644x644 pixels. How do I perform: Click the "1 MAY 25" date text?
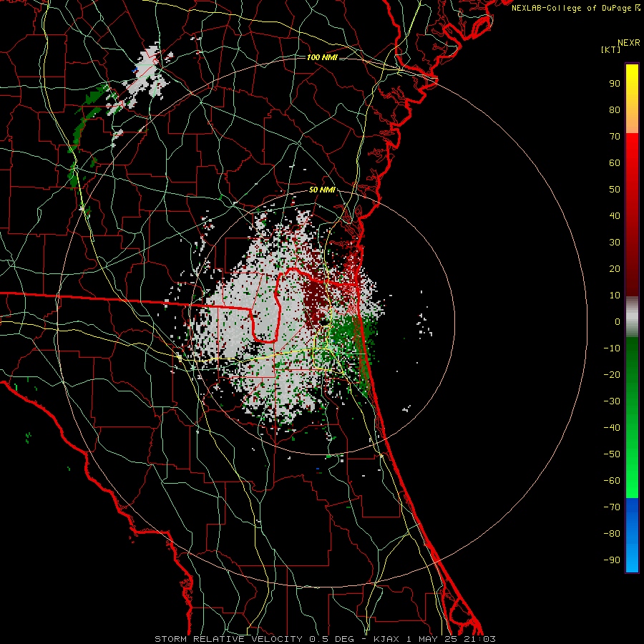point(432,639)
